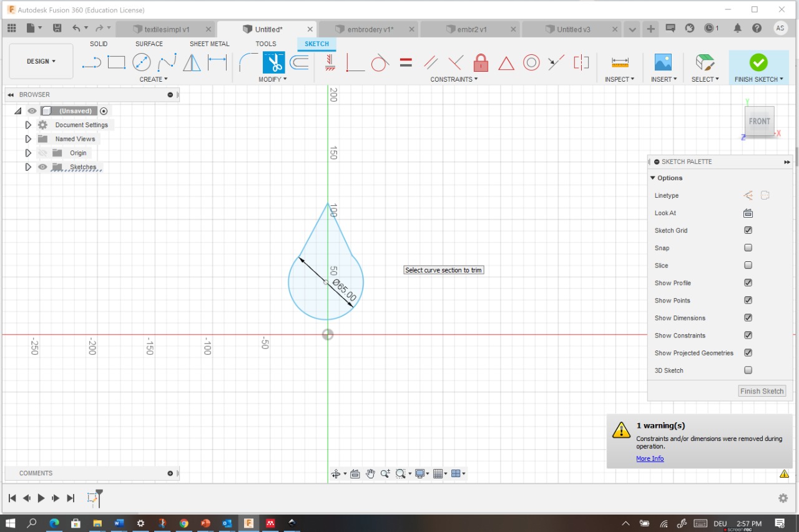The image size is (799, 532).
Task: Open the embr2 v1 document tab
Action: coord(471,29)
